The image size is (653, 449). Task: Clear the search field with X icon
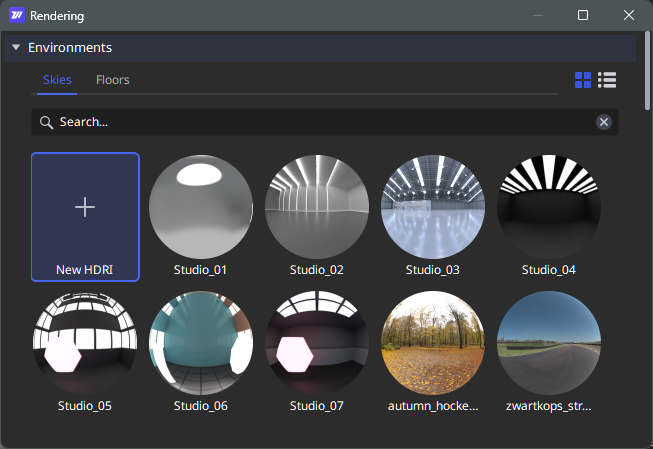pyautogui.click(x=604, y=122)
